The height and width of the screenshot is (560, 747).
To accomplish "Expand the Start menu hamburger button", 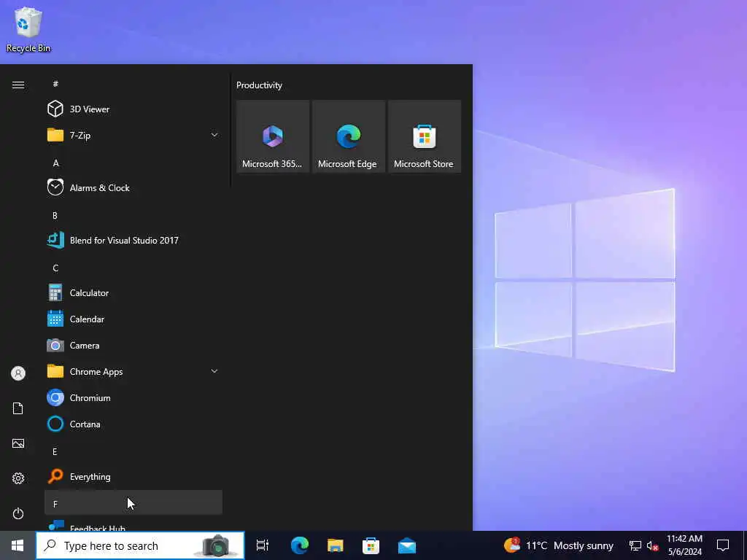I will [18, 85].
